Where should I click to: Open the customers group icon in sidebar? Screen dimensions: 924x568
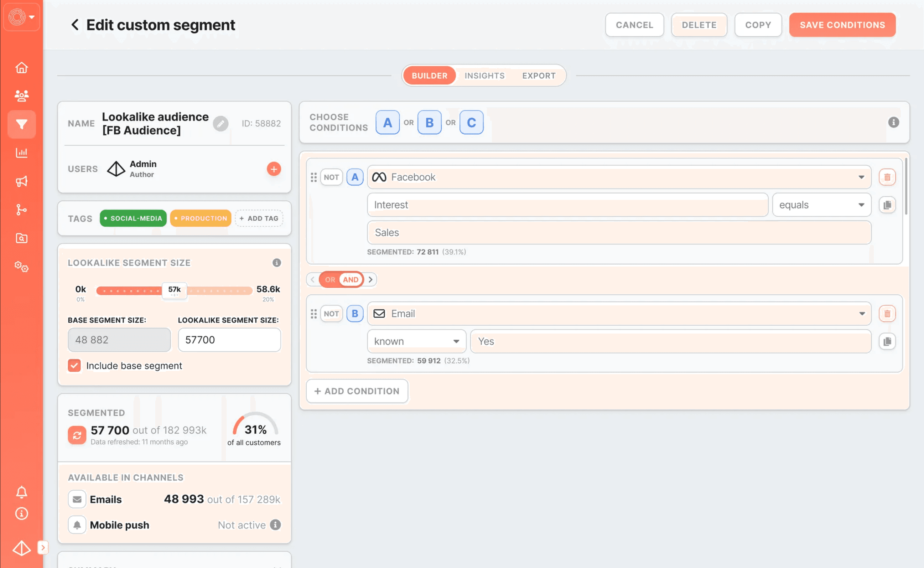[x=21, y=96]
